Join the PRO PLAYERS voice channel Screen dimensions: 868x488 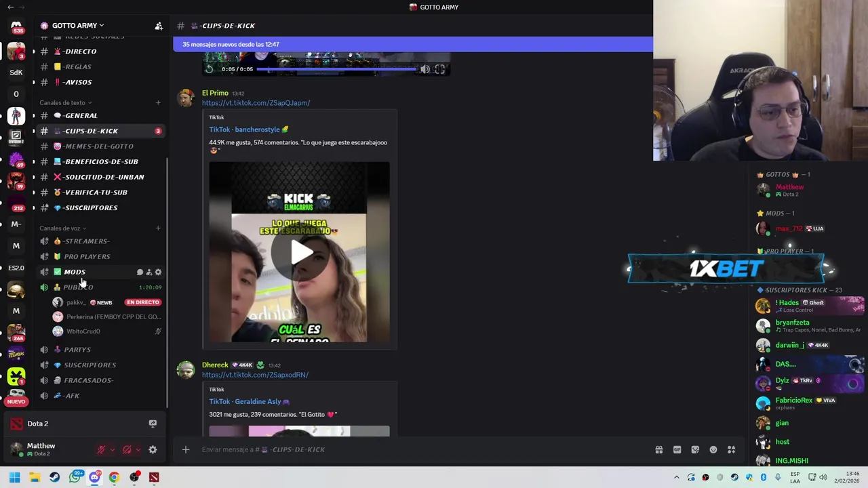100,256
